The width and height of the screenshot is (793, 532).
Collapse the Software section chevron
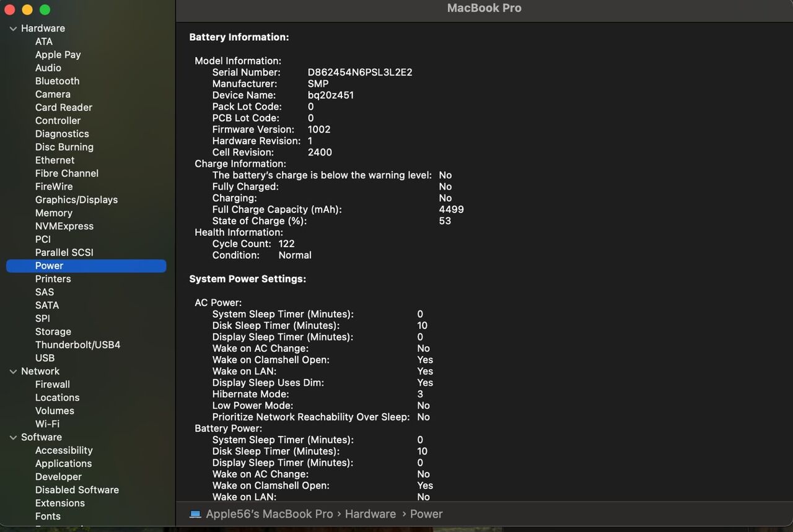tap(13, 437)
